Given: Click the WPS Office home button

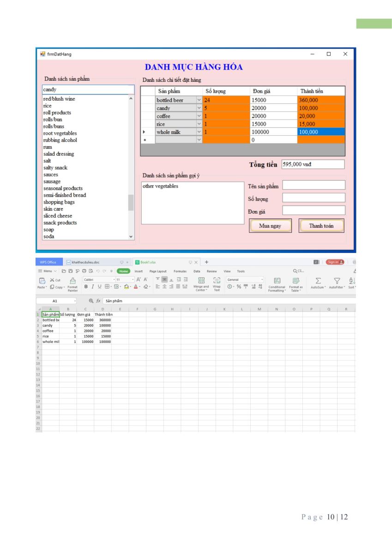Looking at the screenshot, I should point(48,262).
